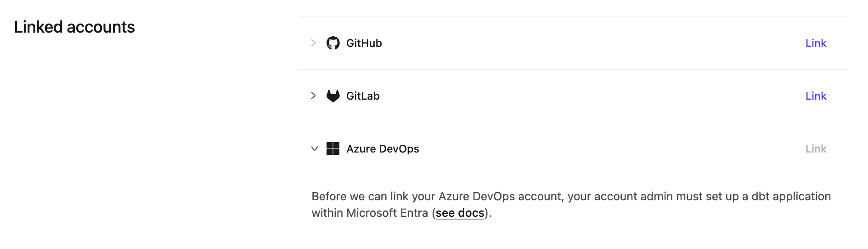
Task: Click "Microsoft Entra" in the Azure note
Action: (x=387, y=213)
